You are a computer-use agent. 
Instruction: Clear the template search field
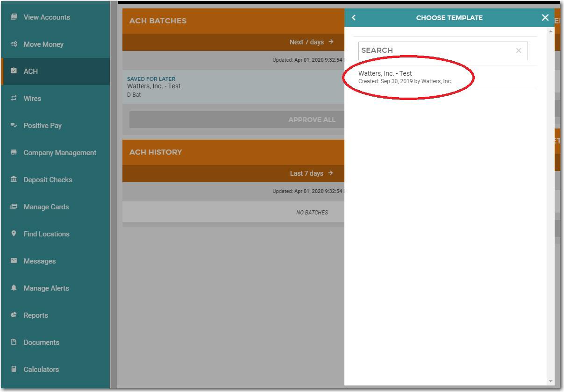tap(518, 50)
